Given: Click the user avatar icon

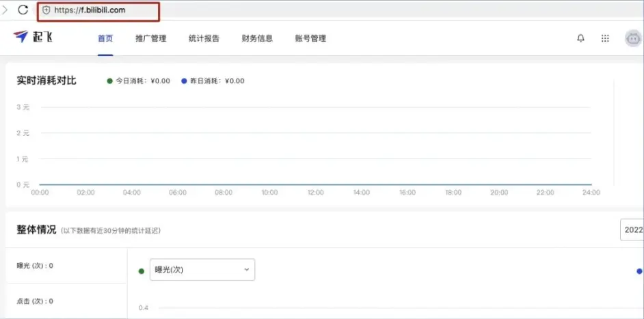Looking at the screenshot, I should [633, 39].
